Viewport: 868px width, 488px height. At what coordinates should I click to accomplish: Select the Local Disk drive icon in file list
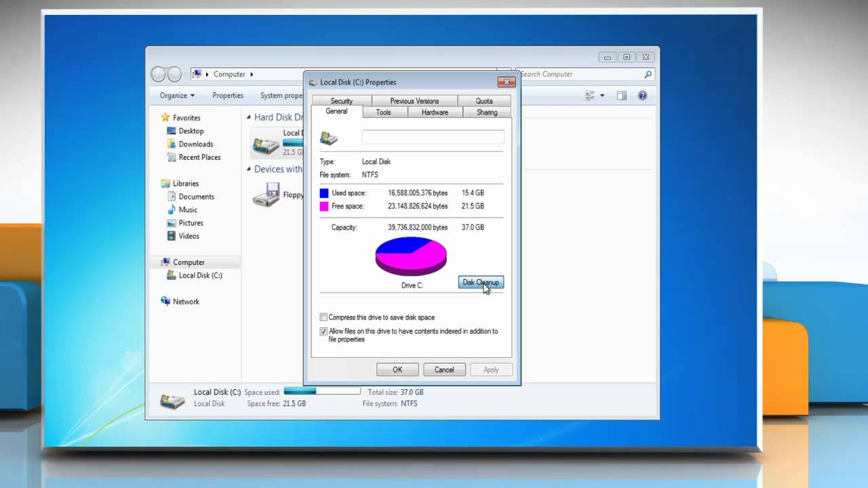(266, 144)
